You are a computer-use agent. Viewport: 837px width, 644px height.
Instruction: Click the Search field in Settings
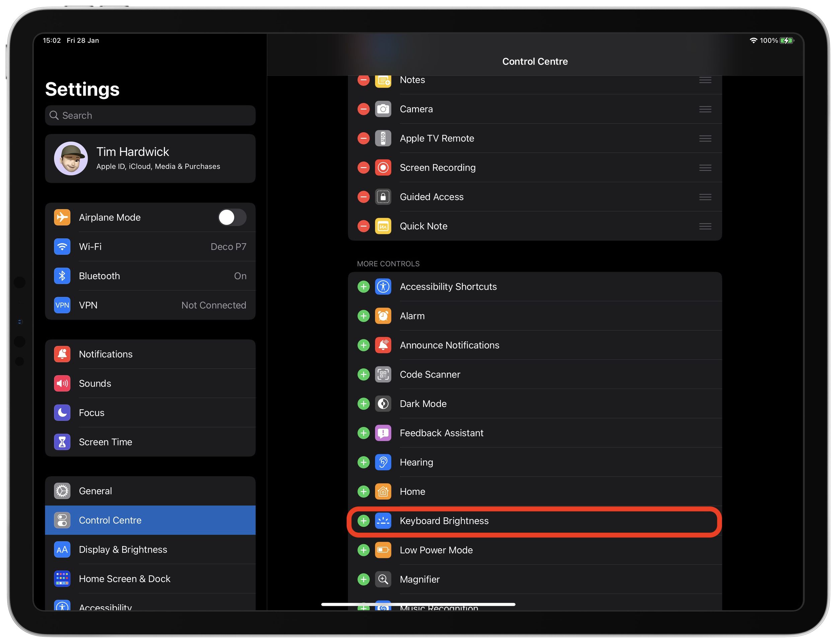(150, 115)
